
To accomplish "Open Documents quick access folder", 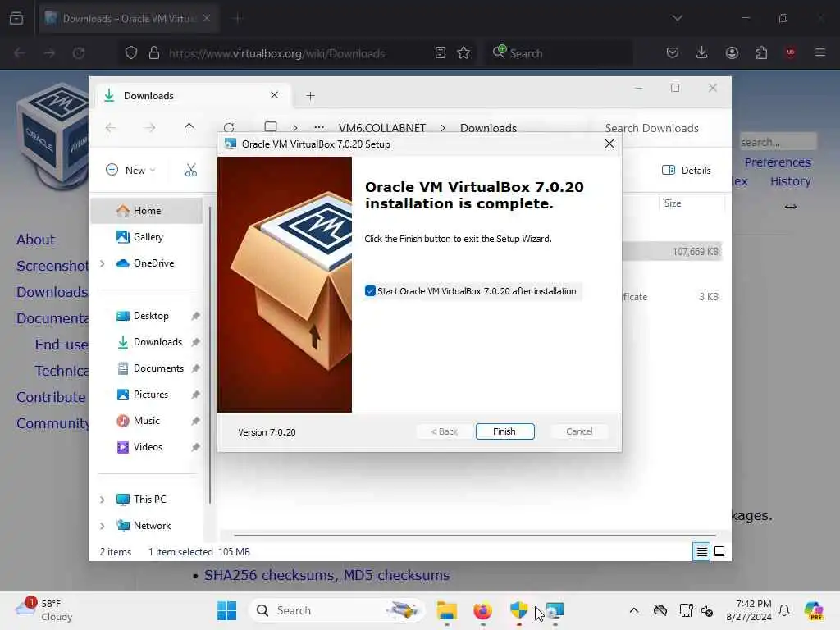I will (158, 368).
